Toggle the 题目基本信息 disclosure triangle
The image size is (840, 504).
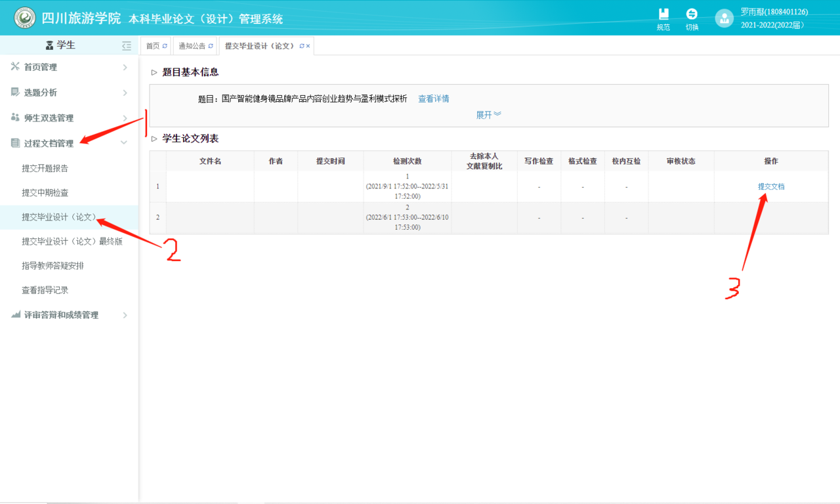155,73
